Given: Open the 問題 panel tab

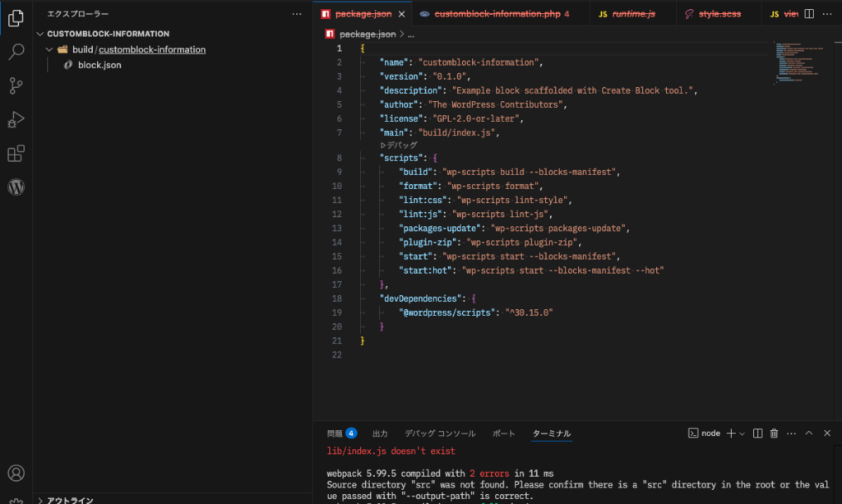Looking at the screenshot, I should [335, 433].
